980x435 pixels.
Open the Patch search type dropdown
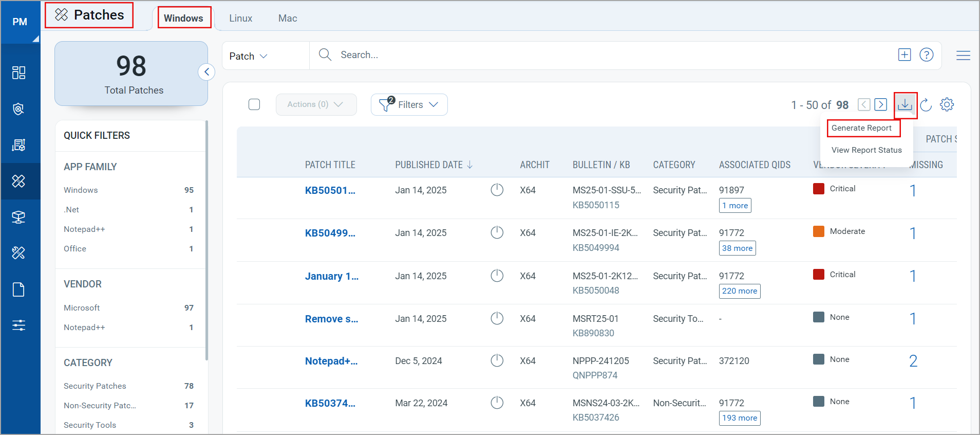[248, 56]
